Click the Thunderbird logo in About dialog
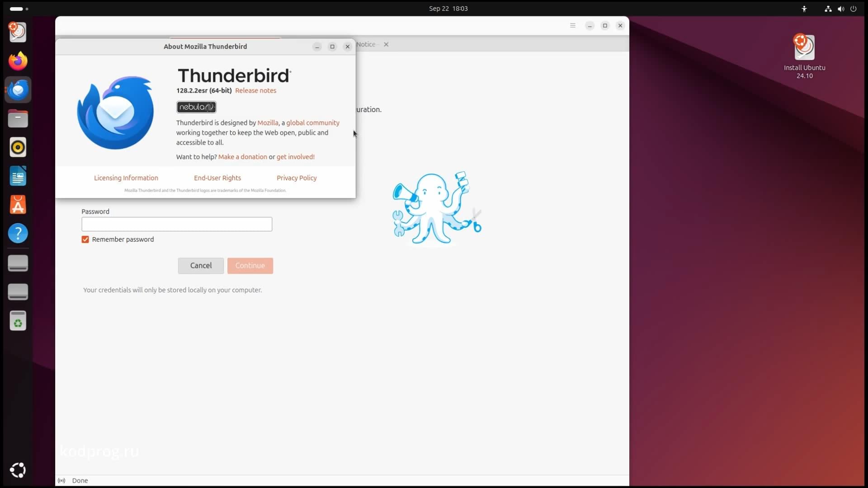 point(116,113)
